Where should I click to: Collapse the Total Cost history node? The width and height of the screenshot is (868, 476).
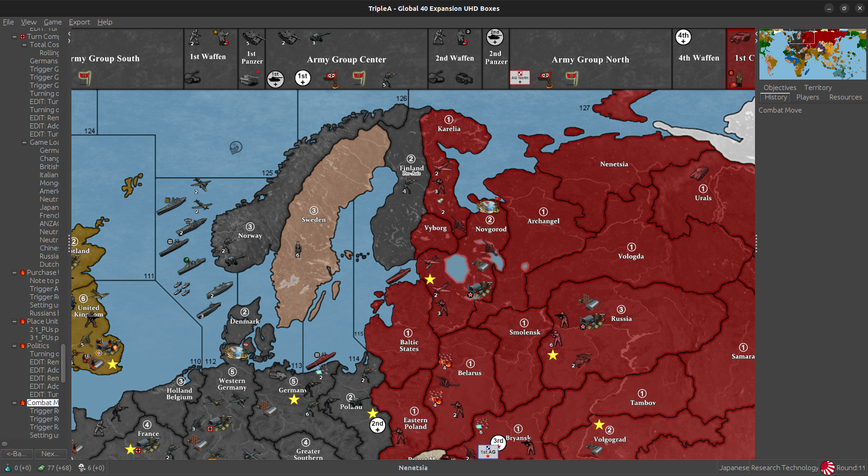coord(24,45)
